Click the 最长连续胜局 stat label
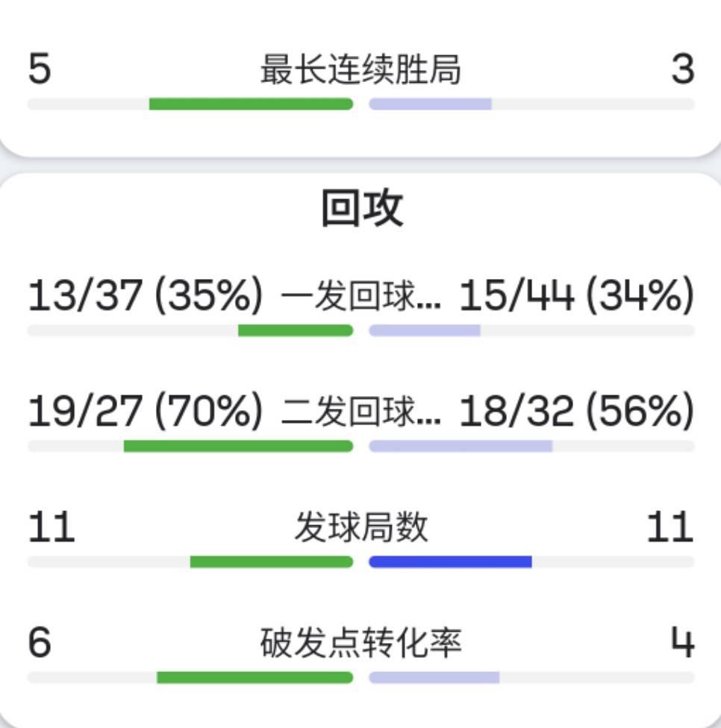Screen dimensions: 721x728 point(360,69)
